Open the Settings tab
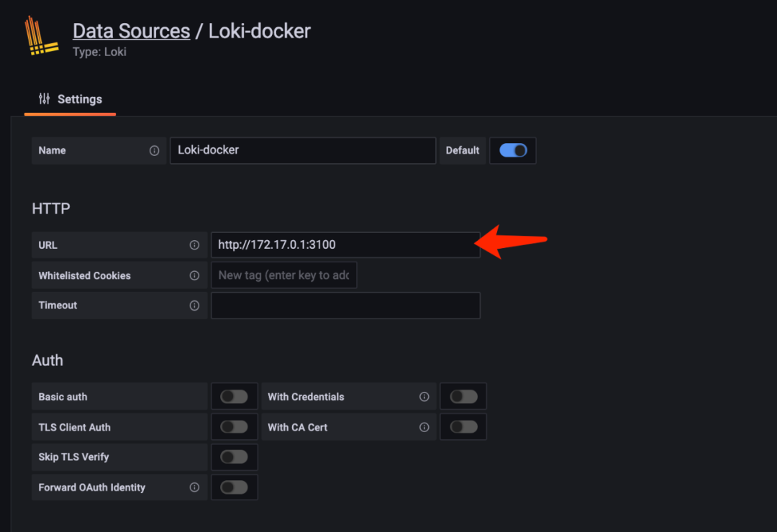Screen dimensions: 777x532 [x=70, y=99]
